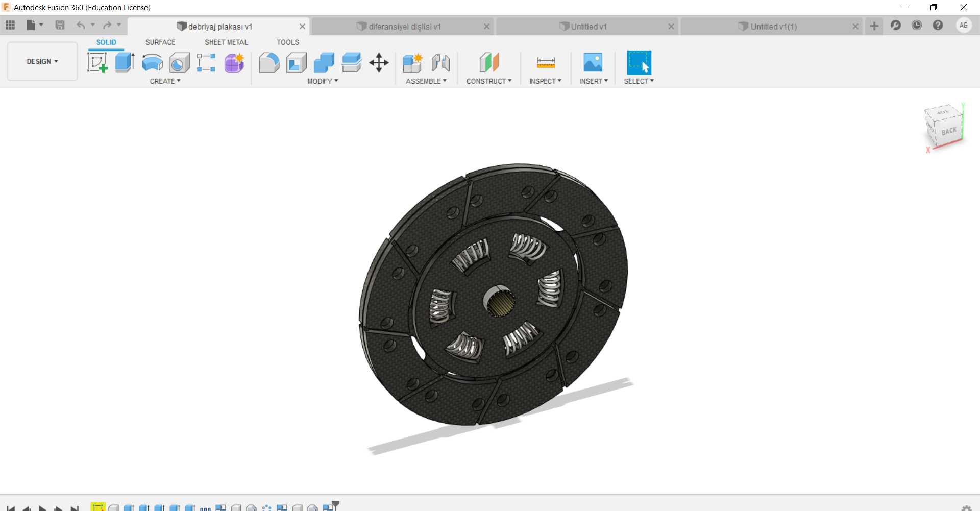Select the Fillet tool
The image size is (980, 511).
coord(269,63)
